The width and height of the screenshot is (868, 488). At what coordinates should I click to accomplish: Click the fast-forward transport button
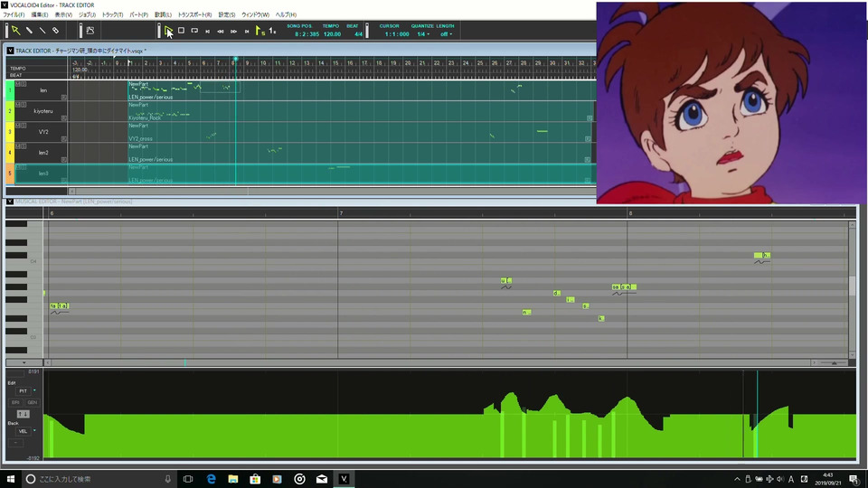(233, 32)
